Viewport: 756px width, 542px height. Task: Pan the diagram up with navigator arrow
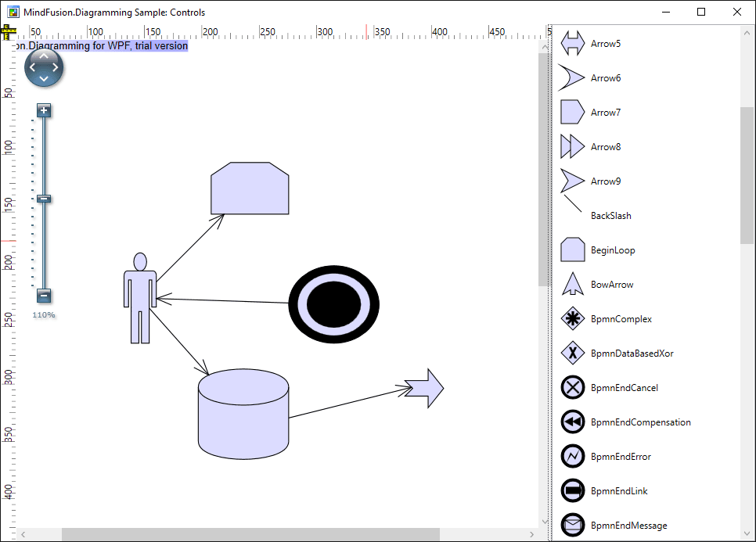[44, 56]
